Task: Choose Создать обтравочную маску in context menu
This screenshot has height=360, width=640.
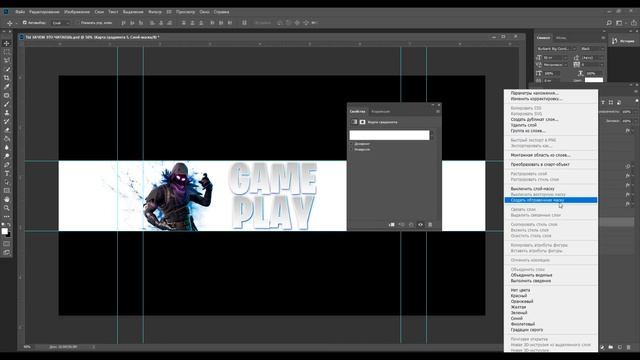Action: click(x=551, y=200)
